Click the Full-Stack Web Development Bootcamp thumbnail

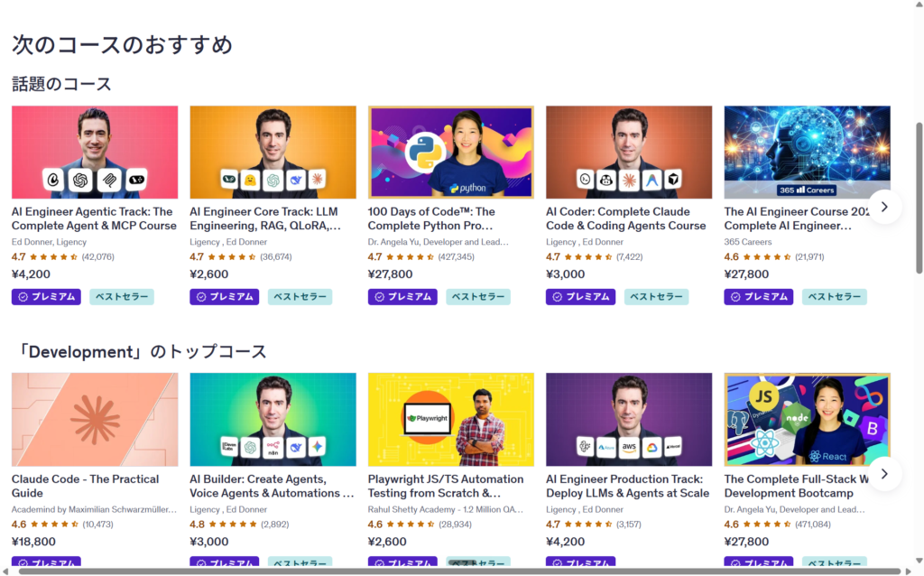coord(807,419)
